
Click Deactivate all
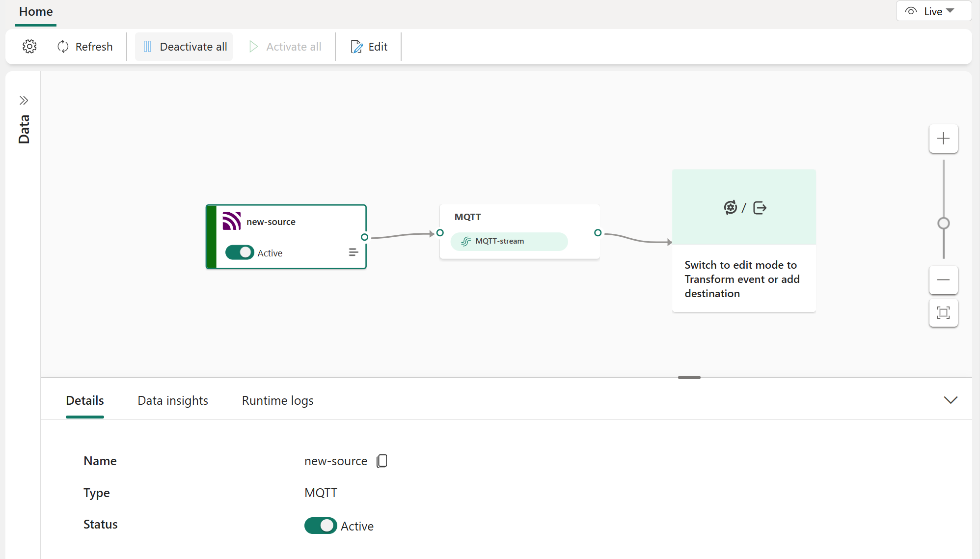(185, 47)
